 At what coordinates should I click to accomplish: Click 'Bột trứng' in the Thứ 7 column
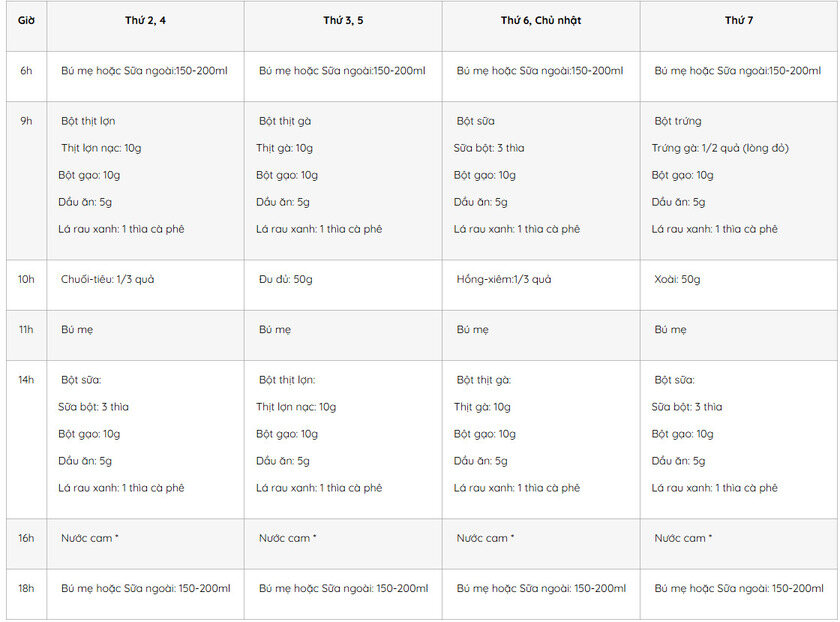click(x=678, y=121)
